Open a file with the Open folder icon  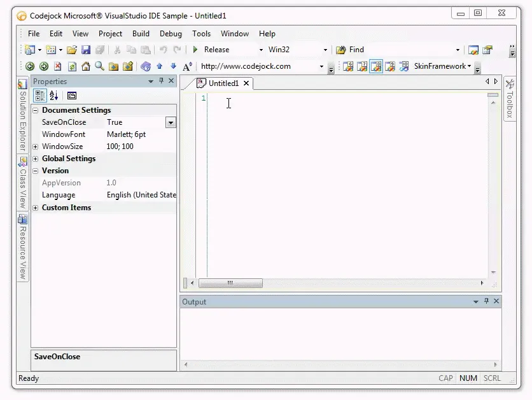pos(71,50)
